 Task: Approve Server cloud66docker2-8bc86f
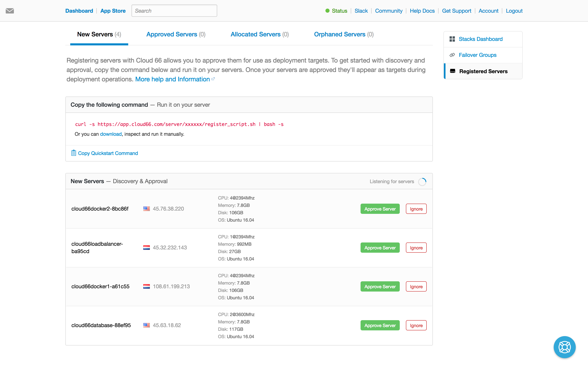pyautogui.click(x=380, y=209)
